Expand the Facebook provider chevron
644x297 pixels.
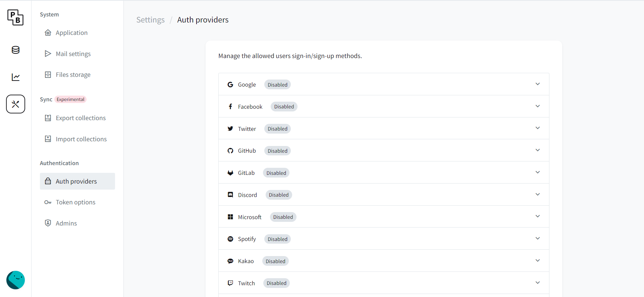[538, 106]
